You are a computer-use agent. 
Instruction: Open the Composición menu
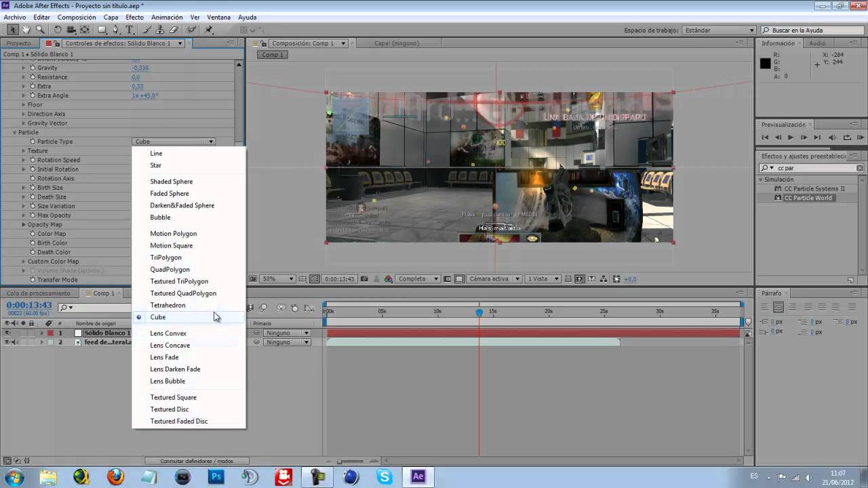pyautogui.click(x=77, y=17)
